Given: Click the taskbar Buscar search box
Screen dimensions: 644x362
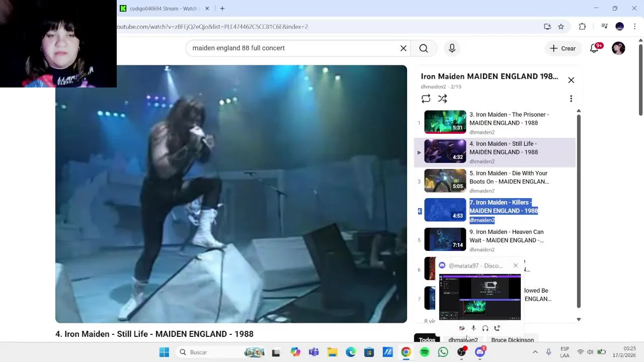Looking at the screenshot, I should coord(221,352).
